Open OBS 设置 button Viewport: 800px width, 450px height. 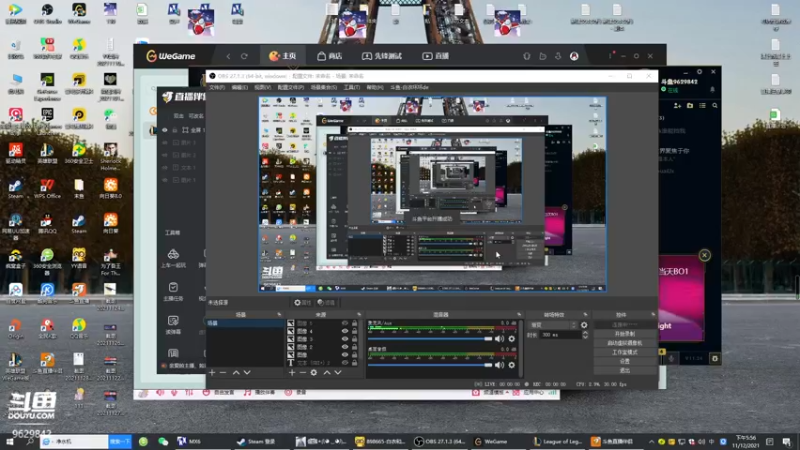click(624, 361)
